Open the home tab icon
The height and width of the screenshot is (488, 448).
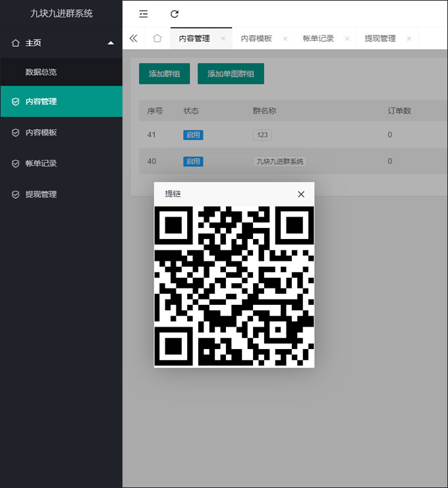click(x=157, y=38)
